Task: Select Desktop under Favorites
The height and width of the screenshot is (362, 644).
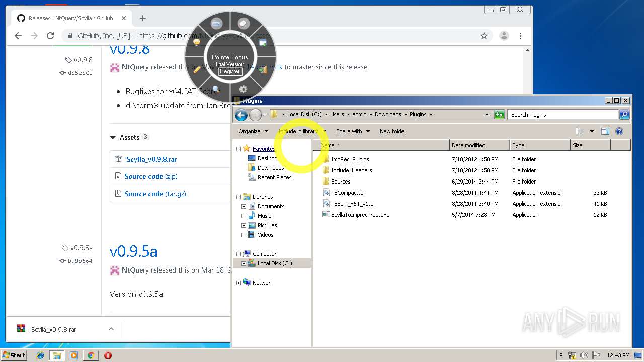Action: [267, 158]
